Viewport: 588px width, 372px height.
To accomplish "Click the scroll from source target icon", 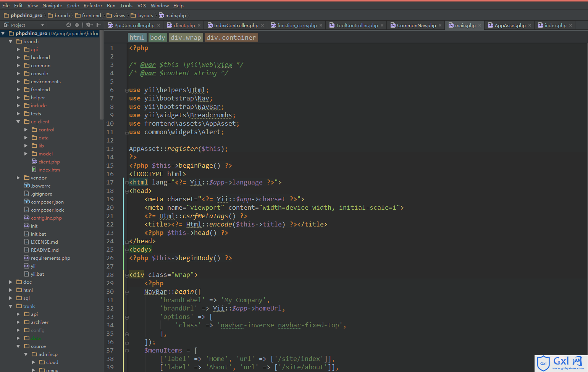I will point(69,25).
